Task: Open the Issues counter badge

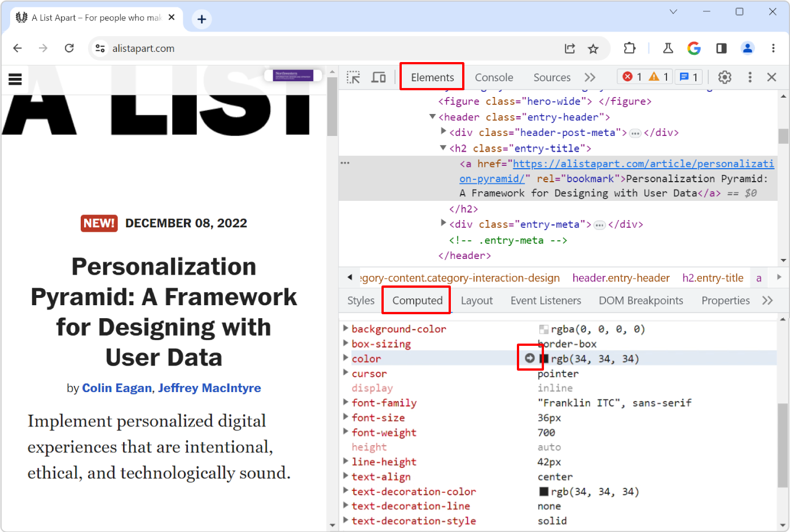Action: (x=688, y=77)
